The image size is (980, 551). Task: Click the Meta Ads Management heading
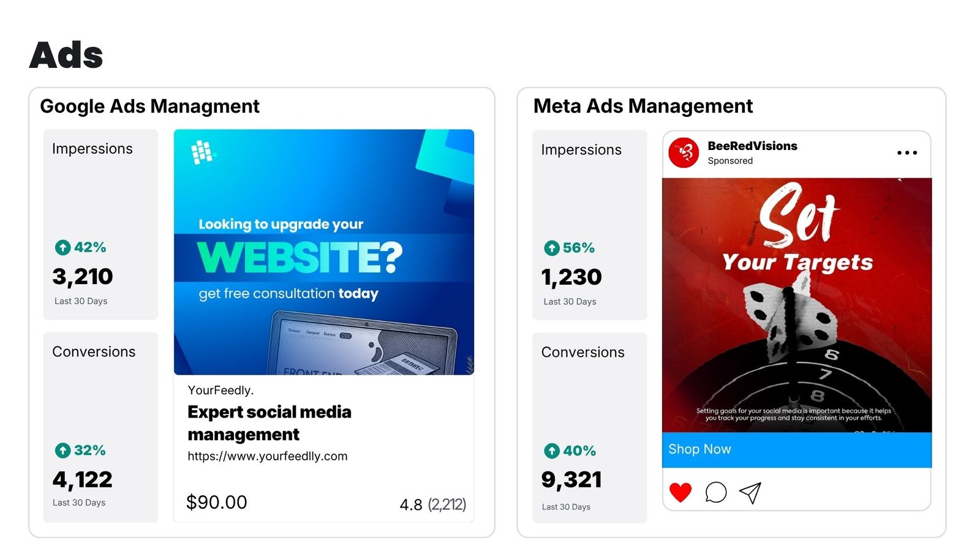[643, 106]
